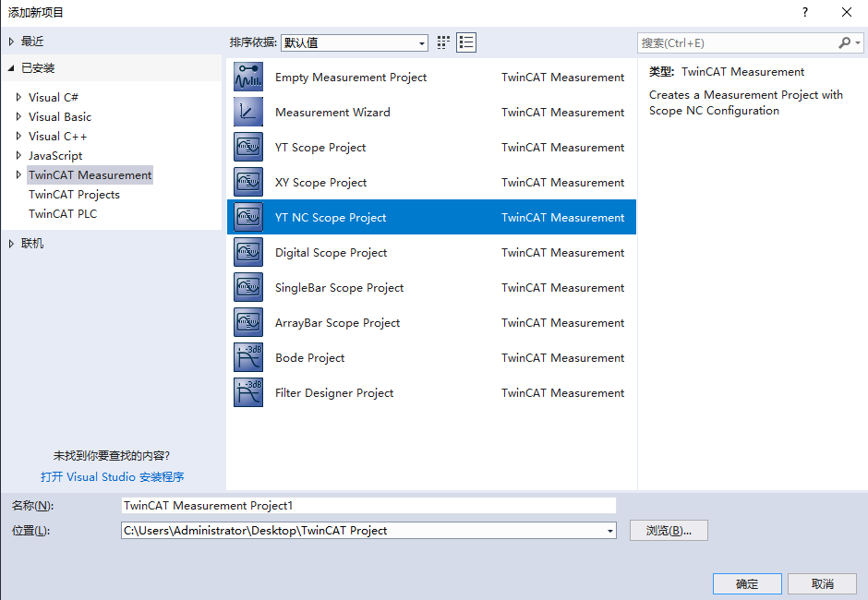Select the Visual C# category label
Image resolution: width=868 pixels, height=600 pixels.
pyautogui.click(x=54, y=98)
